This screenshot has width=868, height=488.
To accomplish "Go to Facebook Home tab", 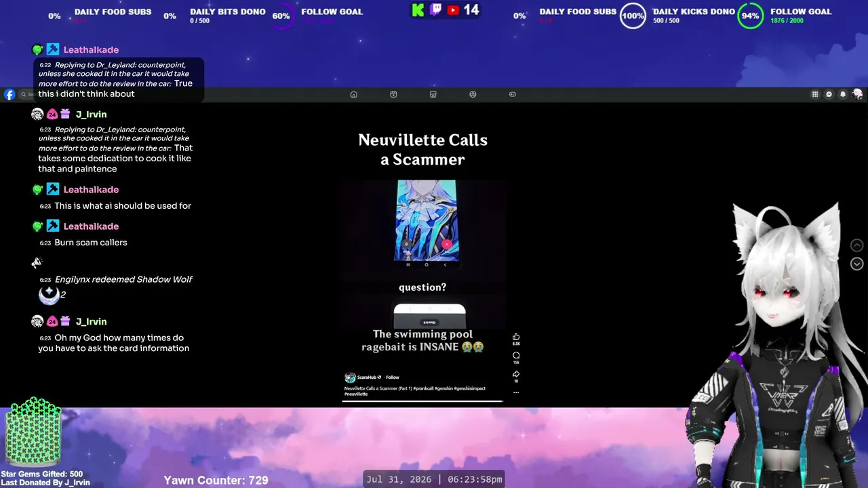I will 353,94.
